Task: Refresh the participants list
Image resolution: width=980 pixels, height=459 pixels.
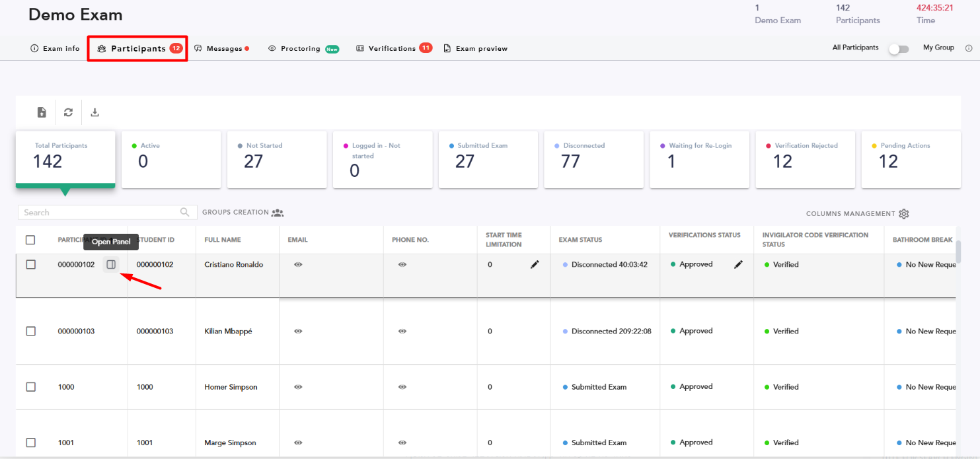Action: coord(68,112)
